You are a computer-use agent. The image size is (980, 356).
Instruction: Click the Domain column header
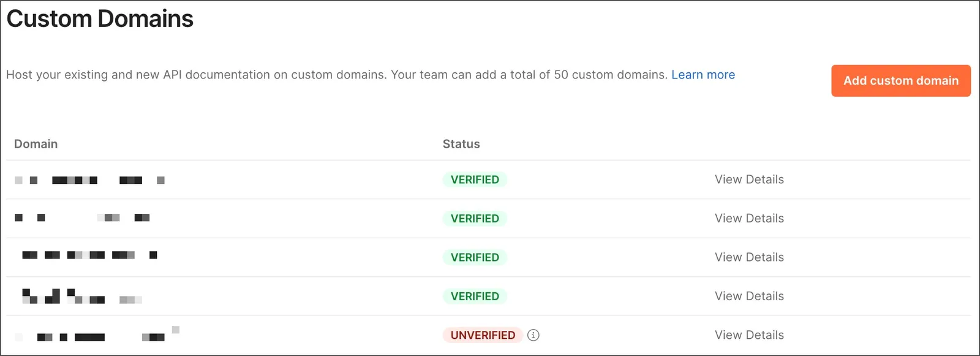pos(36,144)
